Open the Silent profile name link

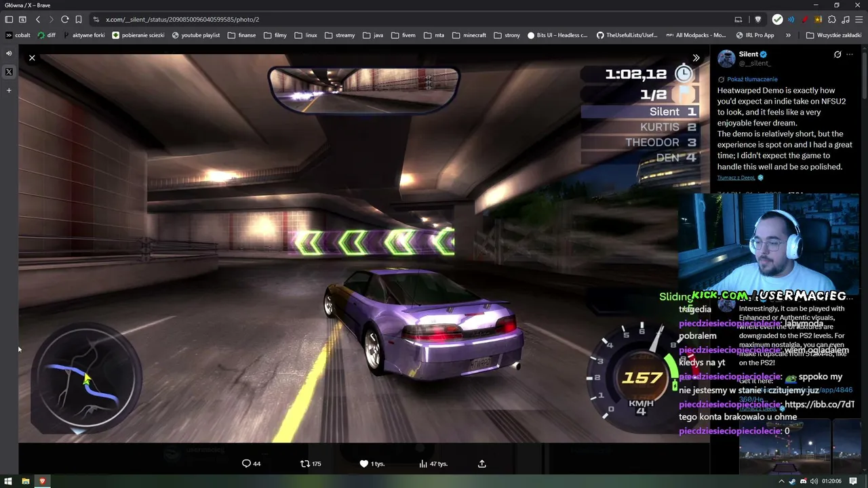749,54
